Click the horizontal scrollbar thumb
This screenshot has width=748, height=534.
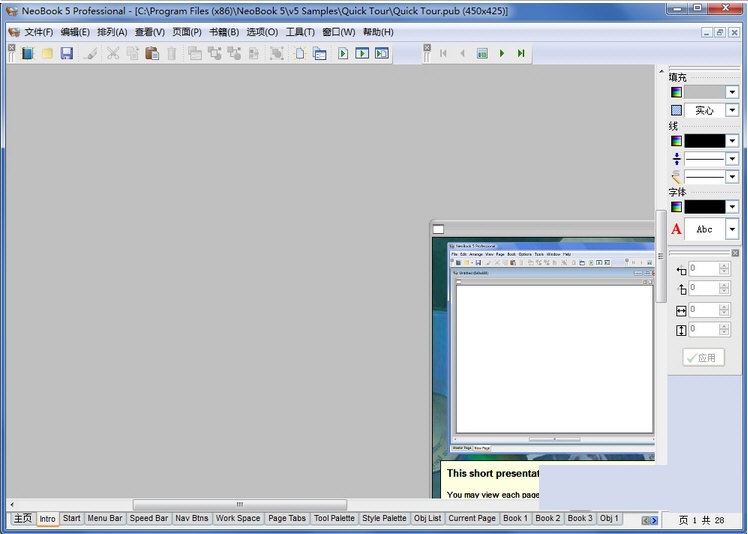(240, 504)
